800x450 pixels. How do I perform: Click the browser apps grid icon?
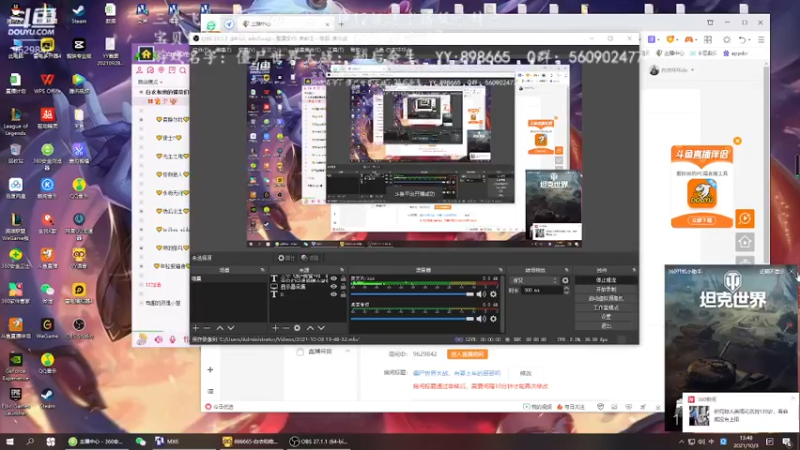click(x=708, y=39)
